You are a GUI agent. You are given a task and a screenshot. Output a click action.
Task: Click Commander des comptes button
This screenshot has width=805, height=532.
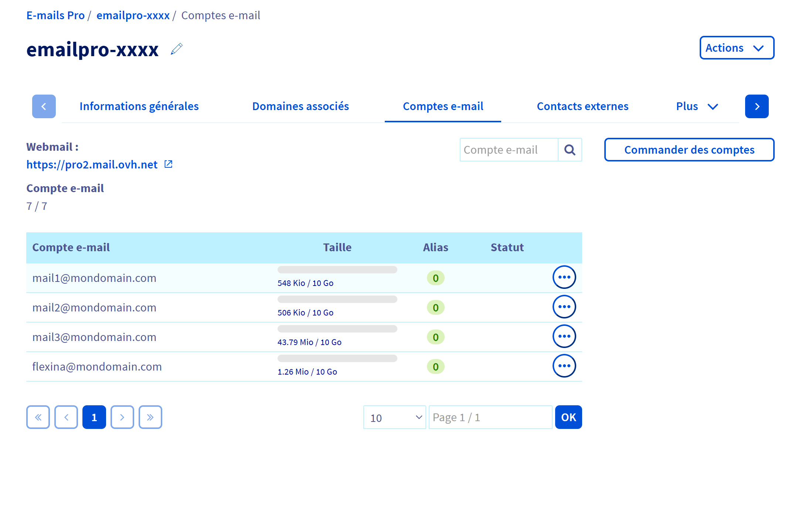tap(689, 150)
